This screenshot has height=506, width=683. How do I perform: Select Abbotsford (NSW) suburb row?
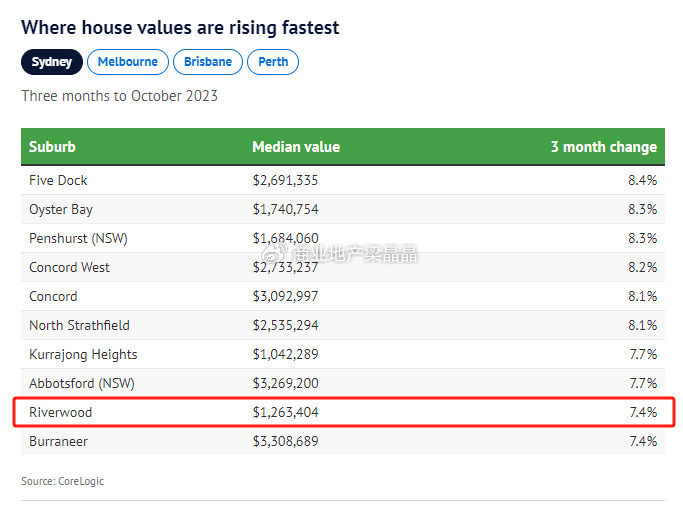81,383
